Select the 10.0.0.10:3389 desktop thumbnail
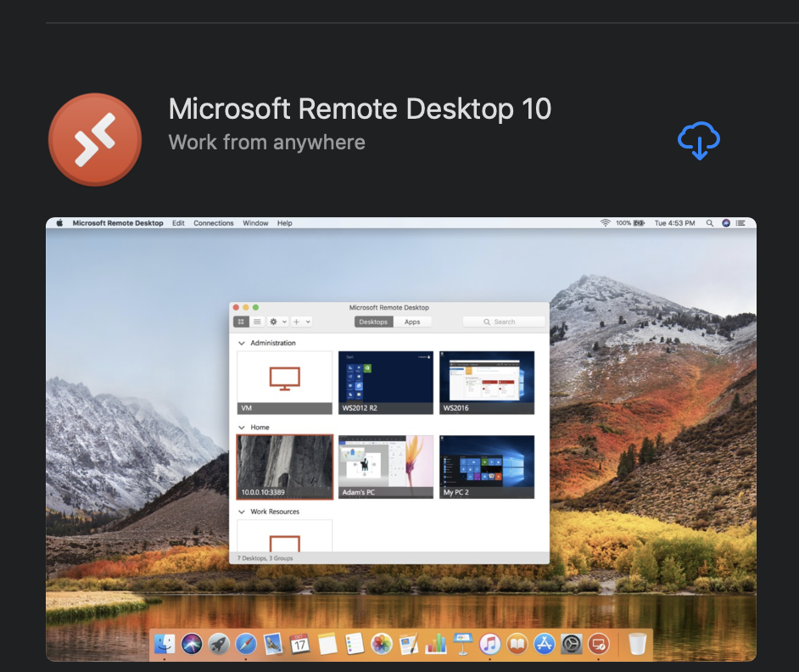The image size is (799, 672). [285, 467]
